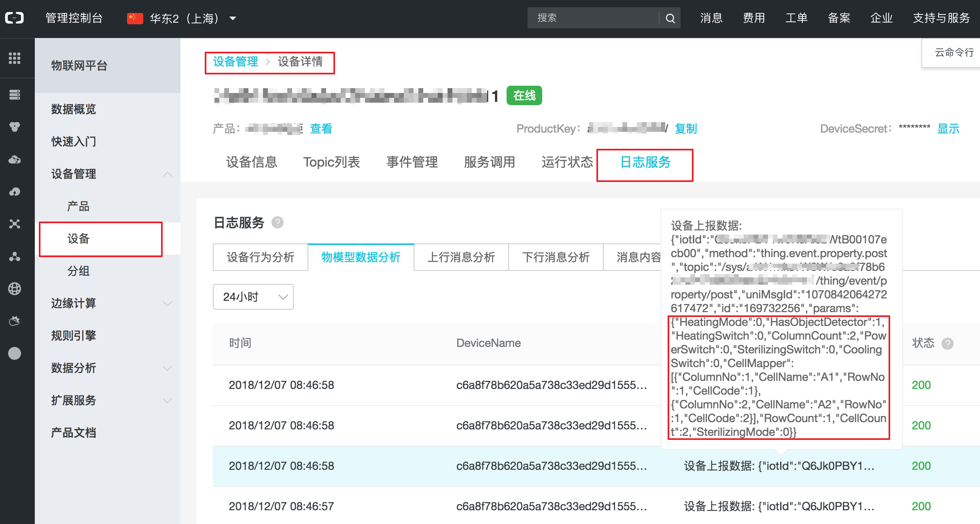Click the 设备管理 breadcrumb link
The height and width of the screenshot is (524, 980).
pos(235,61)
